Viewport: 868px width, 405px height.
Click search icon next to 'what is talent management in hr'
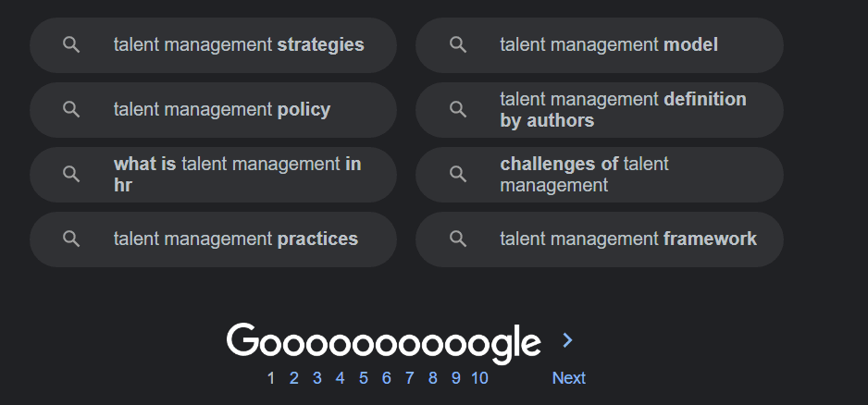71,174
